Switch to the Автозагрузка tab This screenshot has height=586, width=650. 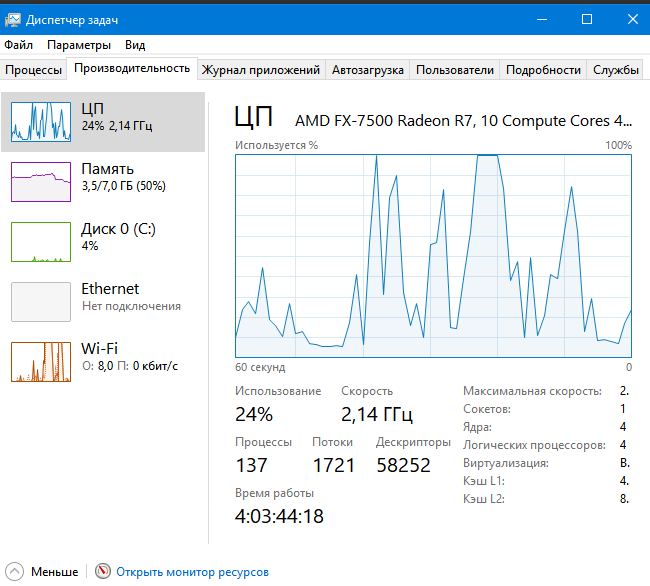(x=368, y=70)
